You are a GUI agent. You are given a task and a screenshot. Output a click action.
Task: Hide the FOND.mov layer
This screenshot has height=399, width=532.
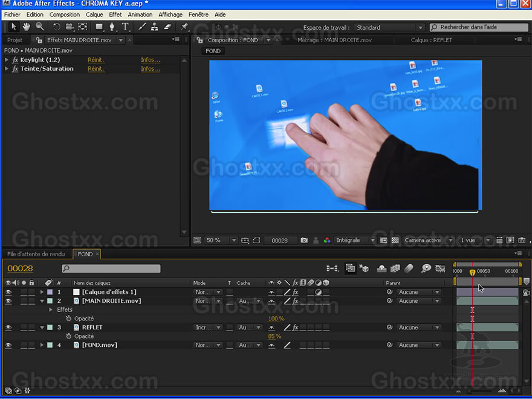8,345
